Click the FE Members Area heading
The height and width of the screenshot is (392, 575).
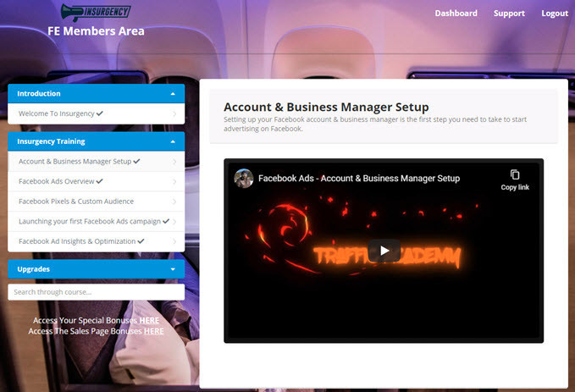[96, 31]
